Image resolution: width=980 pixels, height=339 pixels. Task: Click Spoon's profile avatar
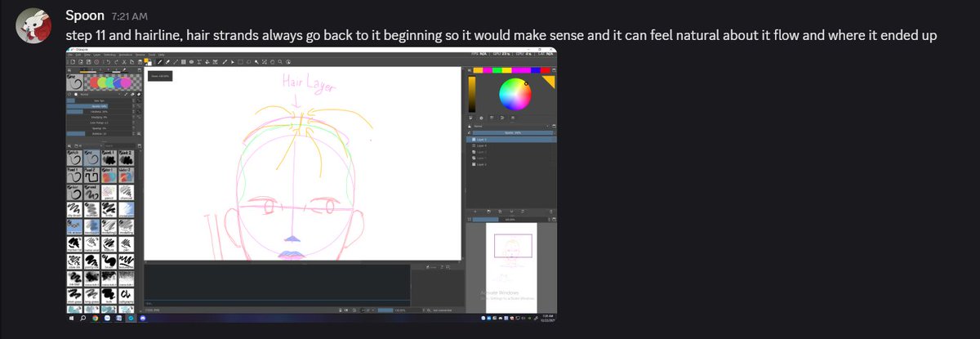(x=32, y=25)
